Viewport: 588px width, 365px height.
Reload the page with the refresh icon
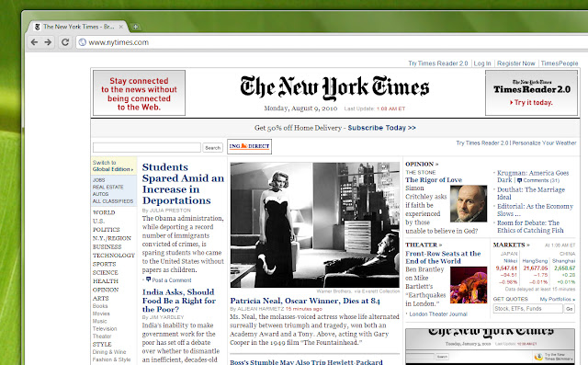(x=65, y=42)
